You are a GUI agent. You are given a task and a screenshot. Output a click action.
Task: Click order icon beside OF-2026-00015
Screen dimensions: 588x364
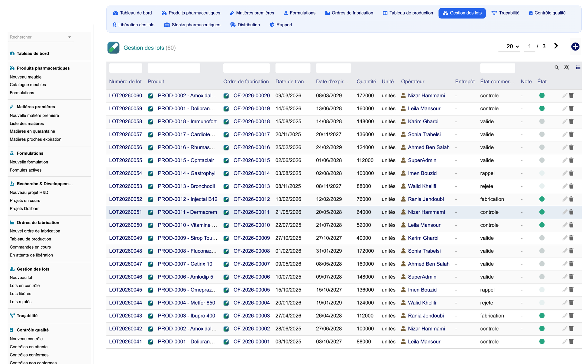[x=226, y=161]
